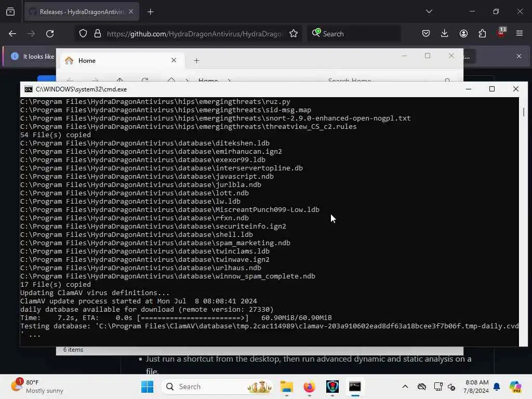Image resolution: width=532 pixels, height=399 pixels.
Task: Open Firefox downloads panel
Action: pyautogui.click(x=445, y=34)
